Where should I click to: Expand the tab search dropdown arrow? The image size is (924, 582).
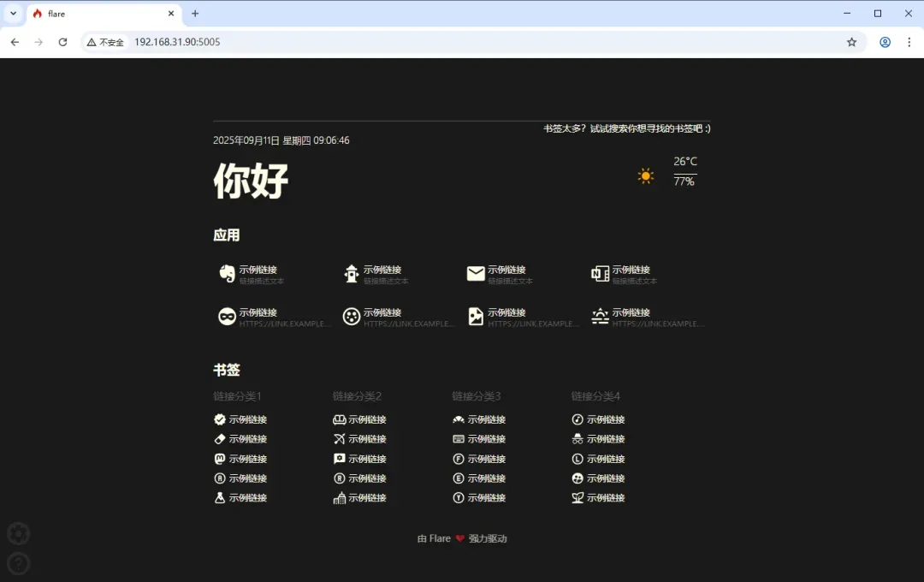[x=14, y=14]
